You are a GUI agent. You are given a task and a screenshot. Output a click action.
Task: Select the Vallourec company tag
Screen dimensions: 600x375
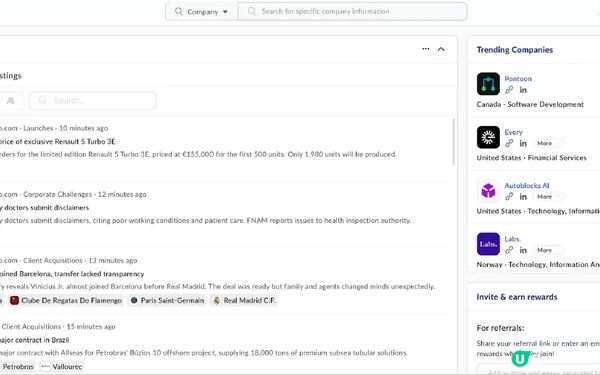click(x=62, y=367)
